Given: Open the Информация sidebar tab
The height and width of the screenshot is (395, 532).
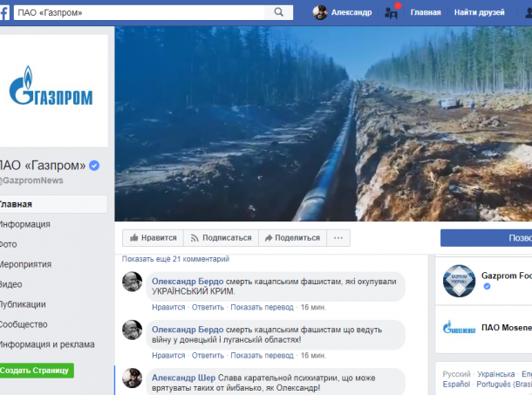Looking at the screenshot, I should click(24, 224).
